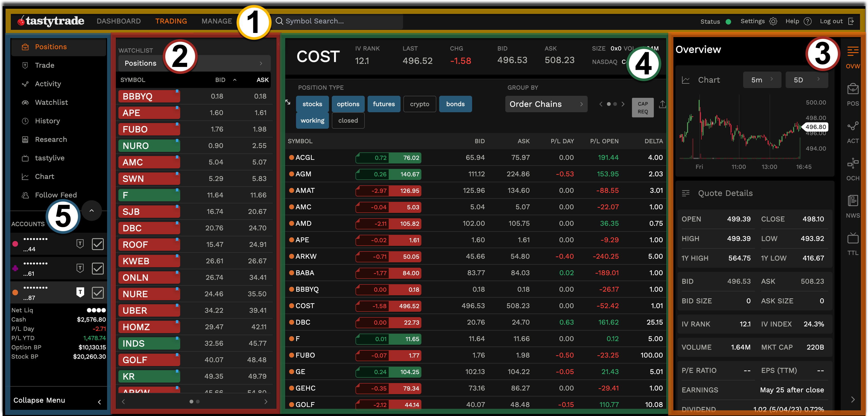
Task: Open the Order Chains group-by dropdown
Action: (546, 104)
